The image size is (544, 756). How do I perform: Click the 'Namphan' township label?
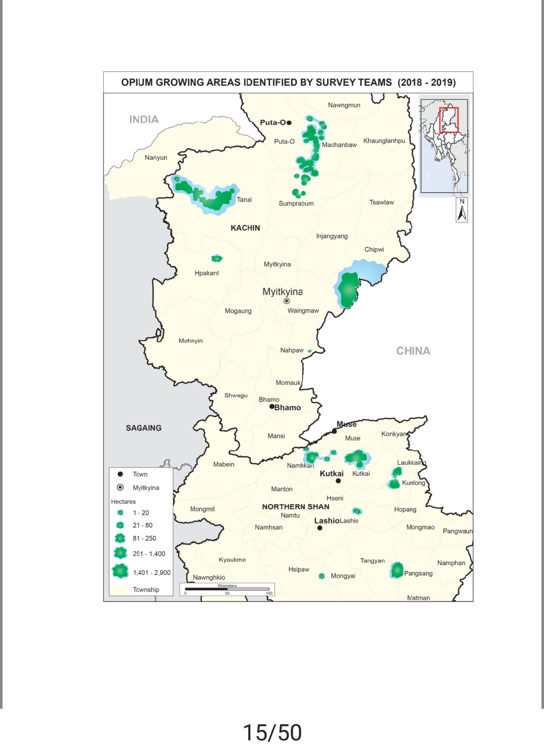[451, 563]
